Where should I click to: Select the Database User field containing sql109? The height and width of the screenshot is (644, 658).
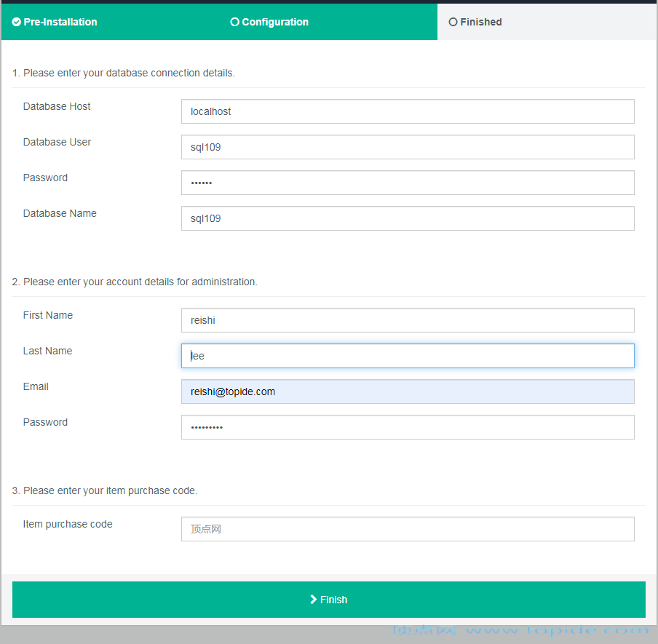tap(408, 147)
